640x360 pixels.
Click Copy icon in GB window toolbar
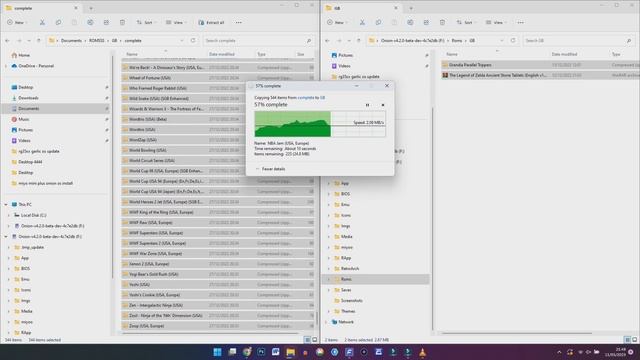coord(378,22)
